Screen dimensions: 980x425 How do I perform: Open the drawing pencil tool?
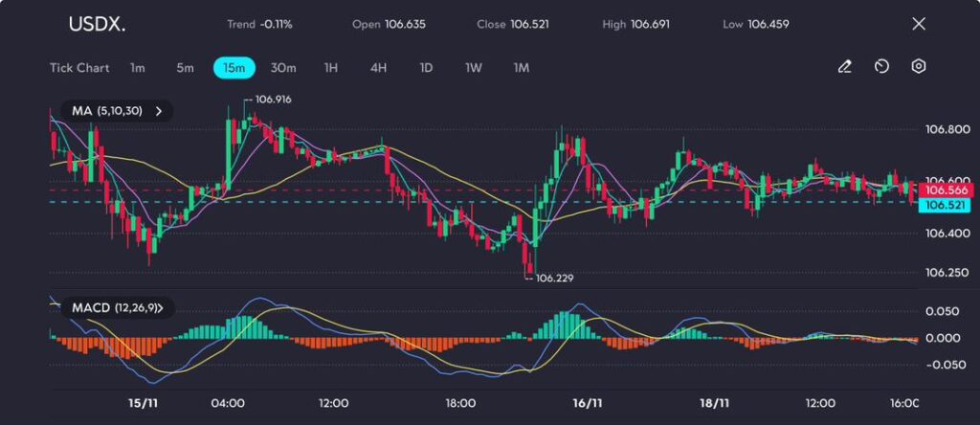pyautogui.click(x=844, y=67)
